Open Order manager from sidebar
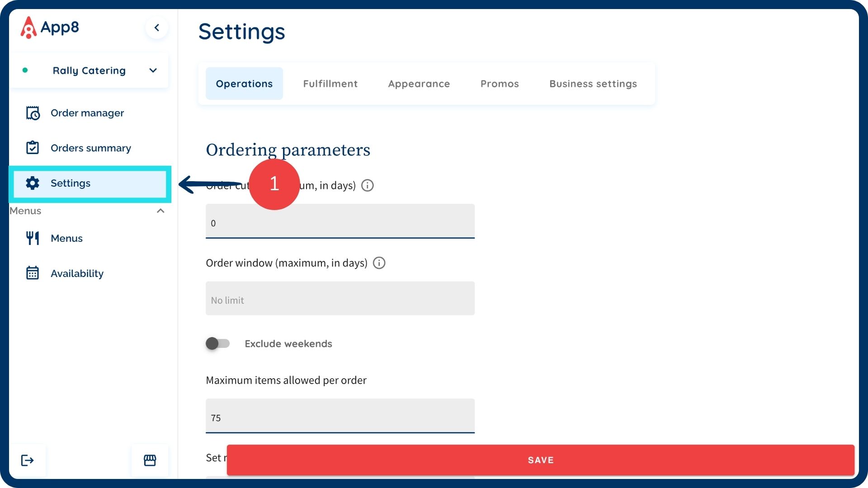 [87, 113]
